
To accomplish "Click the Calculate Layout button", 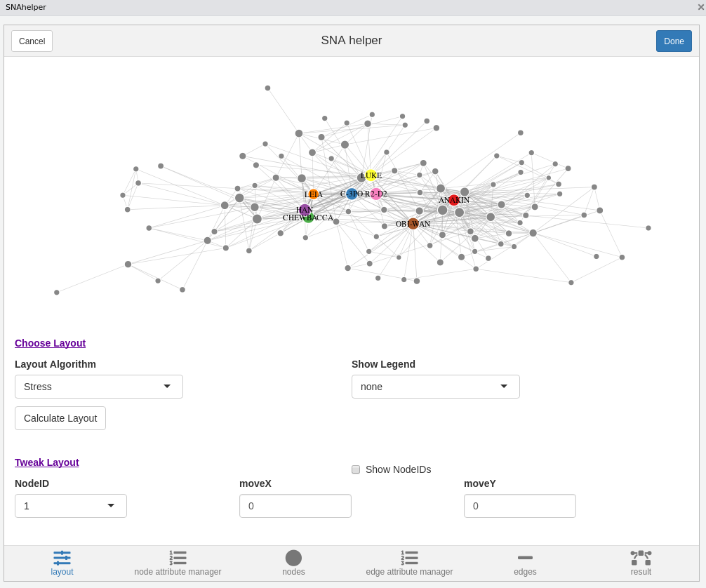I will click(x=60, y=418).
